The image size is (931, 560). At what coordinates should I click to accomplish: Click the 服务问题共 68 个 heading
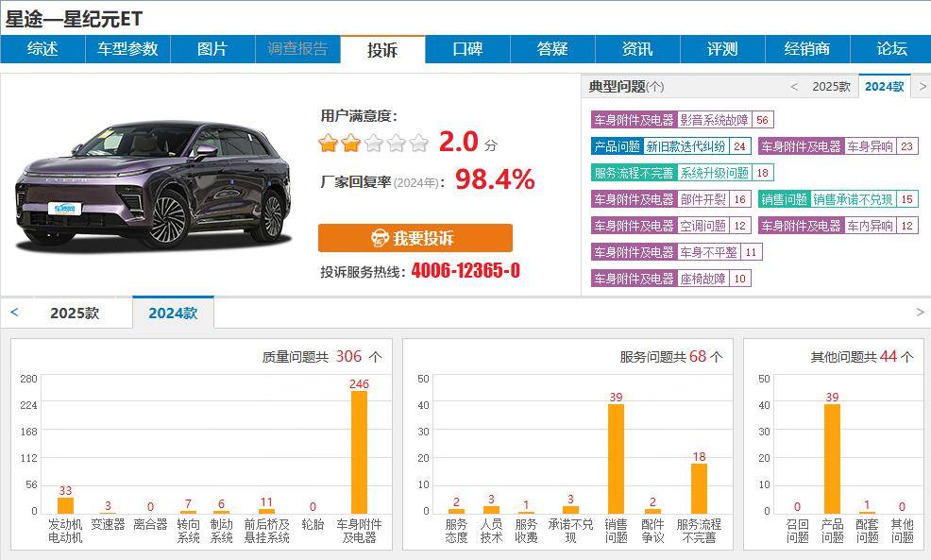tap(671, 356)
